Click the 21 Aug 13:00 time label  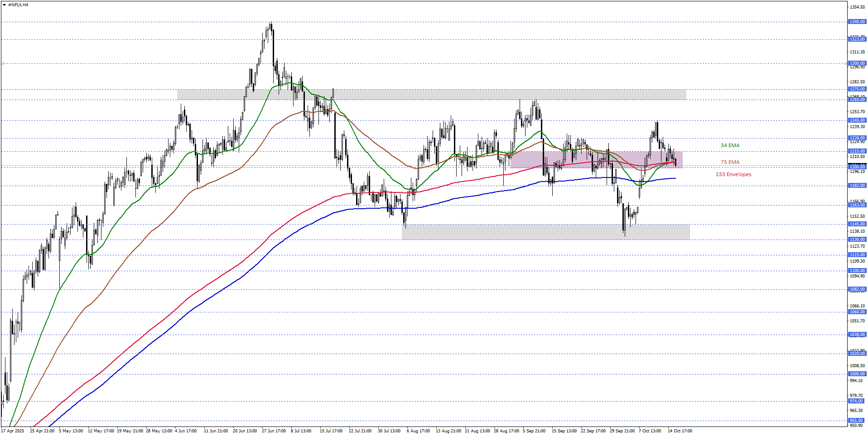tap(477, 431)
